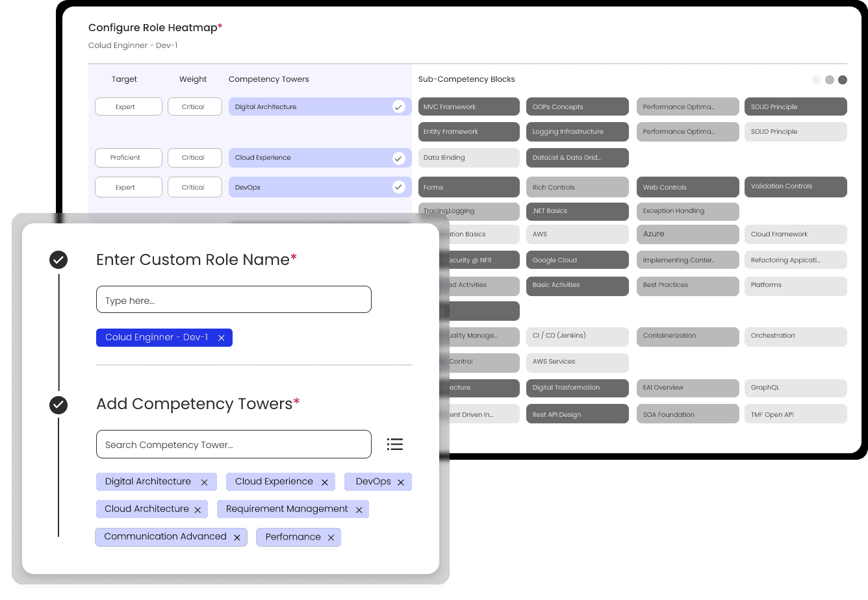Open the competency tower list icon

pos(394,444)
